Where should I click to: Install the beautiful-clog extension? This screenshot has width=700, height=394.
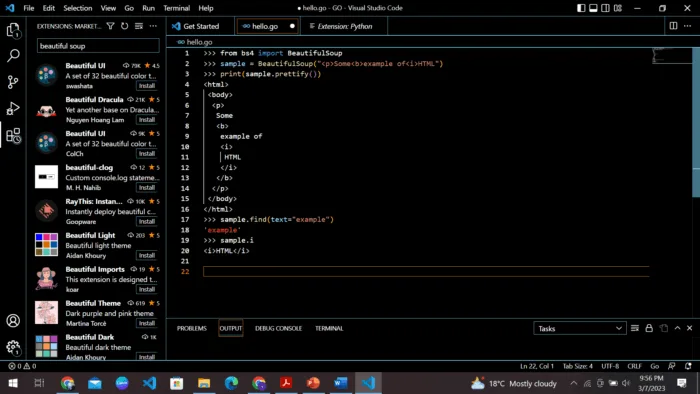pos(146,187)
